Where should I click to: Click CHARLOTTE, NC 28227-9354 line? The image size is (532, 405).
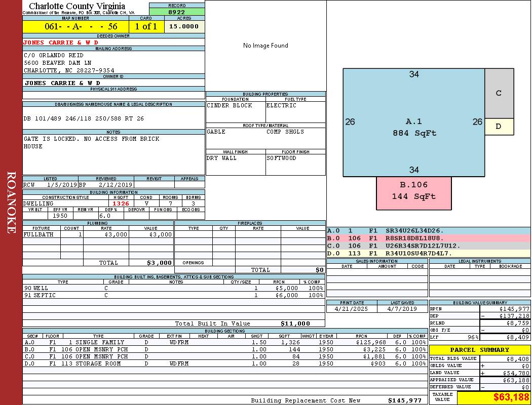point(69,70)
